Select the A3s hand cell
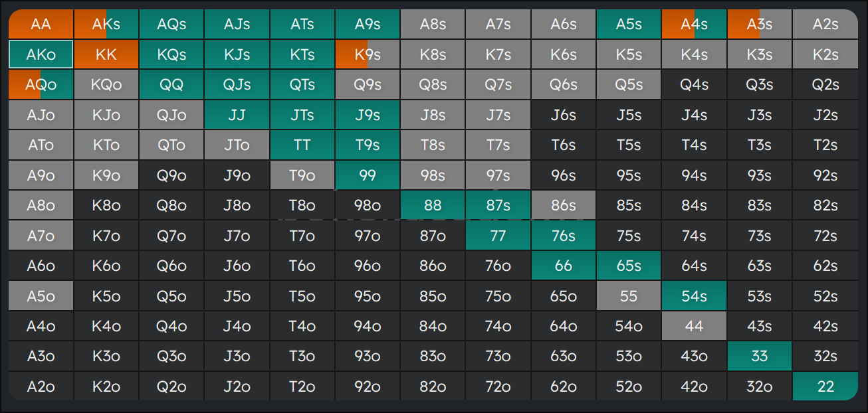Image resolution: width=868 pixels, height=413 pixels. (x=759, y=25)
